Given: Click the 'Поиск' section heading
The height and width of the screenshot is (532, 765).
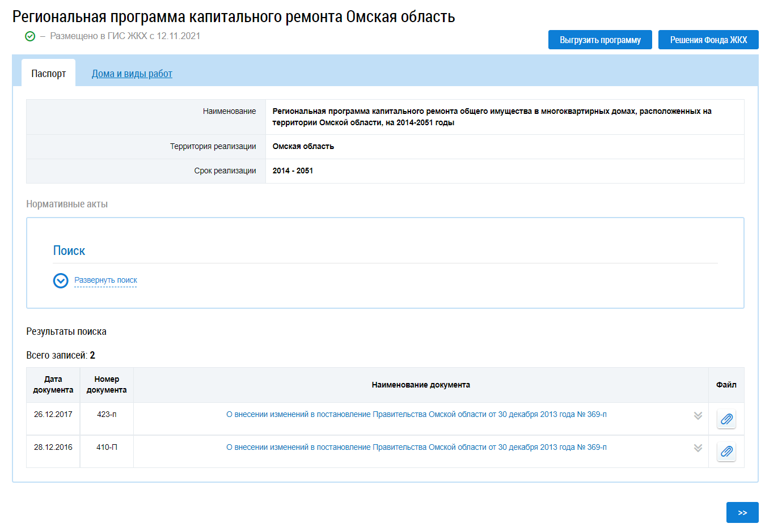Looking at the screenshot, I should (x=69, y=251).
